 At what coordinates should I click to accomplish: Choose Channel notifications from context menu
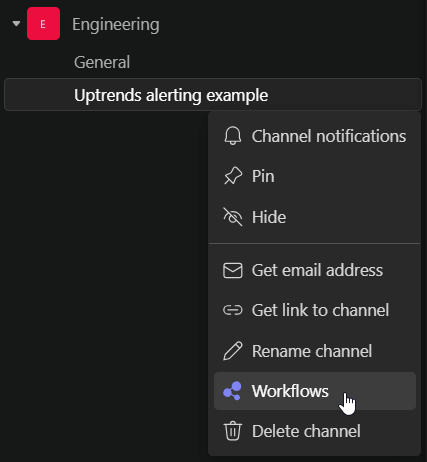click(315, 136)
